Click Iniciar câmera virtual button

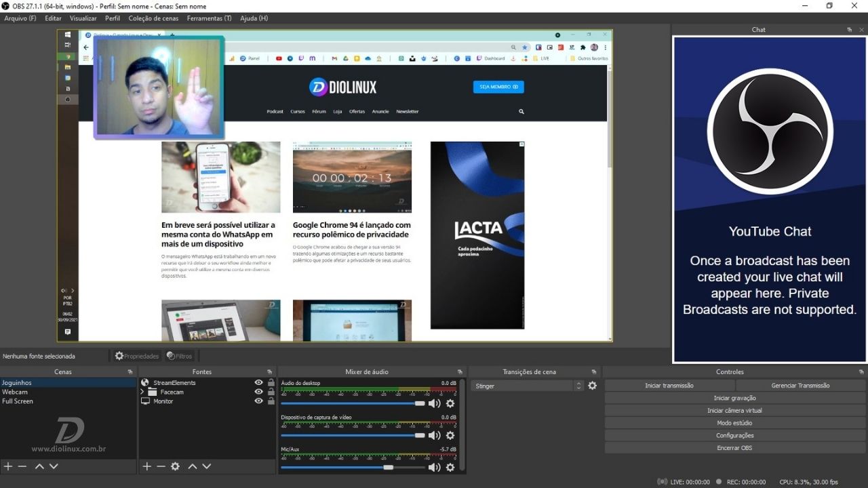pos(734,411)
